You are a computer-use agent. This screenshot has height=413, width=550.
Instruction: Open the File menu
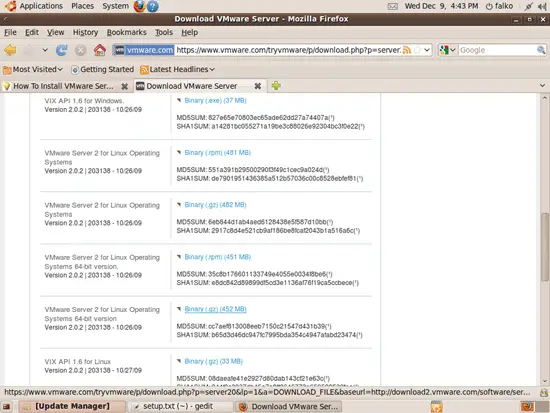(x=10, y=32)
